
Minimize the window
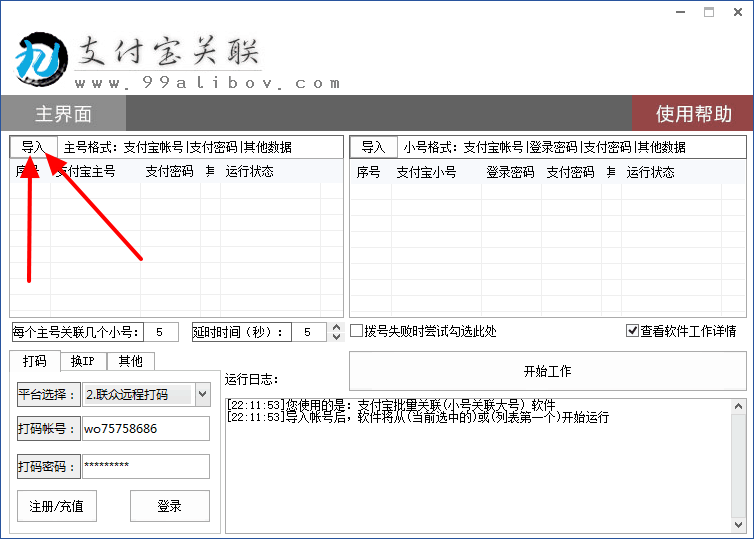(680, 13)
